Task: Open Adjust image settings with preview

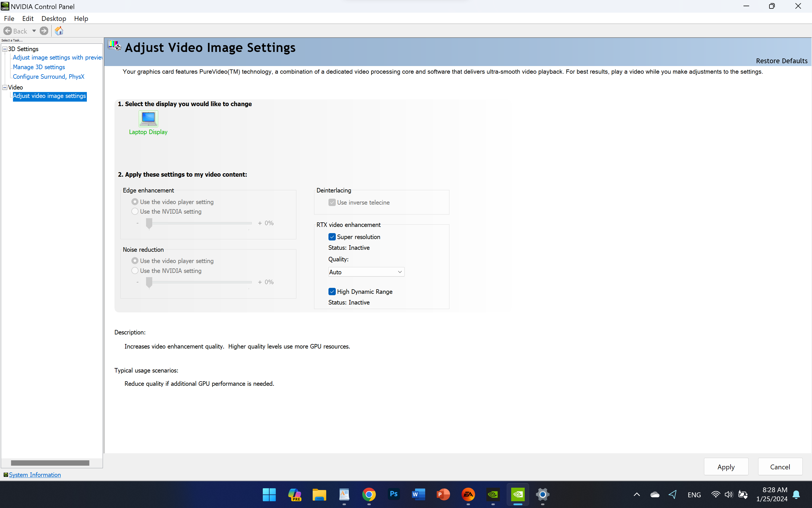Action: [x=58, y=58]
